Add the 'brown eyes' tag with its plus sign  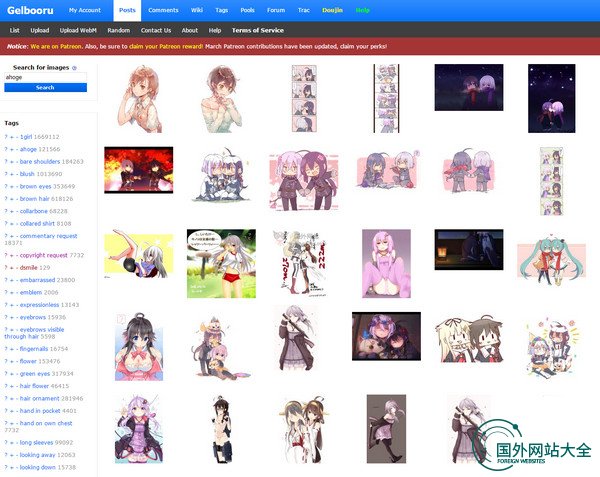point(11,186)
